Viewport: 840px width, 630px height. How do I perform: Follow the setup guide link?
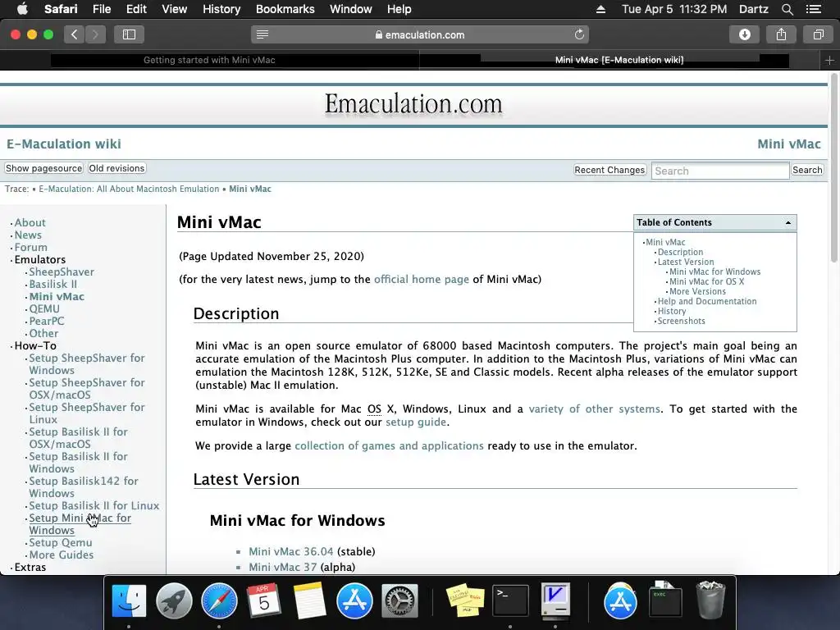pyautogui.click(x=416, y=422)
